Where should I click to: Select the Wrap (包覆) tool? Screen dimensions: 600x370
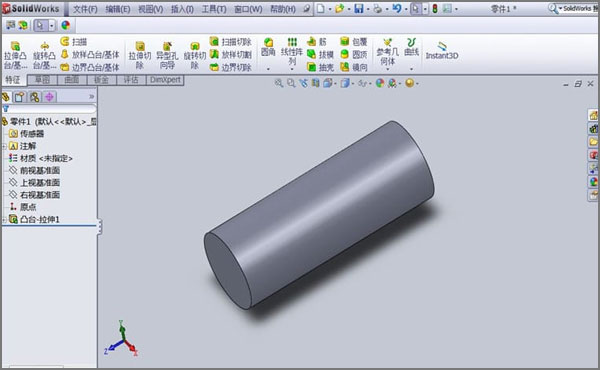[x=354, y=41]
